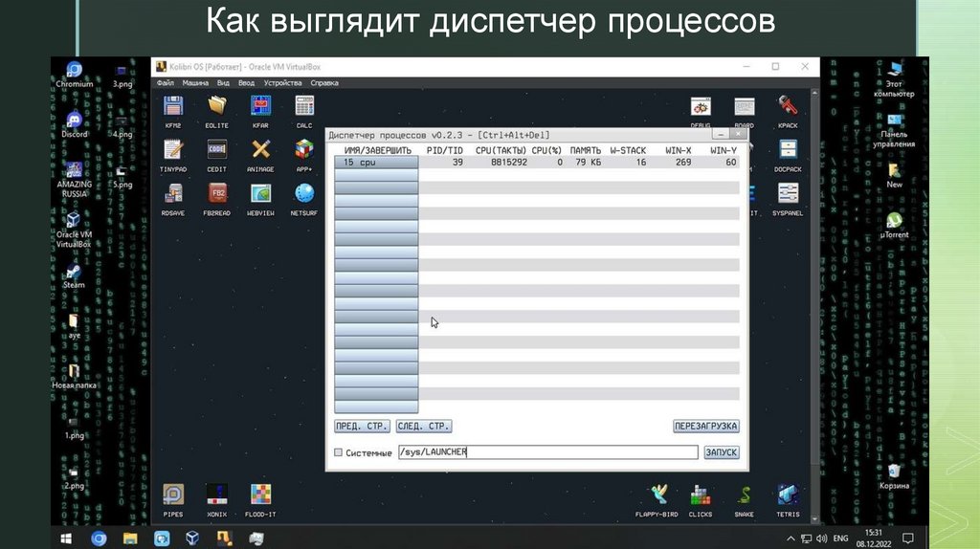Enable the Системные checkbox
Image resolution: width=980 pixels, height=549 pixels.
(x=338, y=452)
